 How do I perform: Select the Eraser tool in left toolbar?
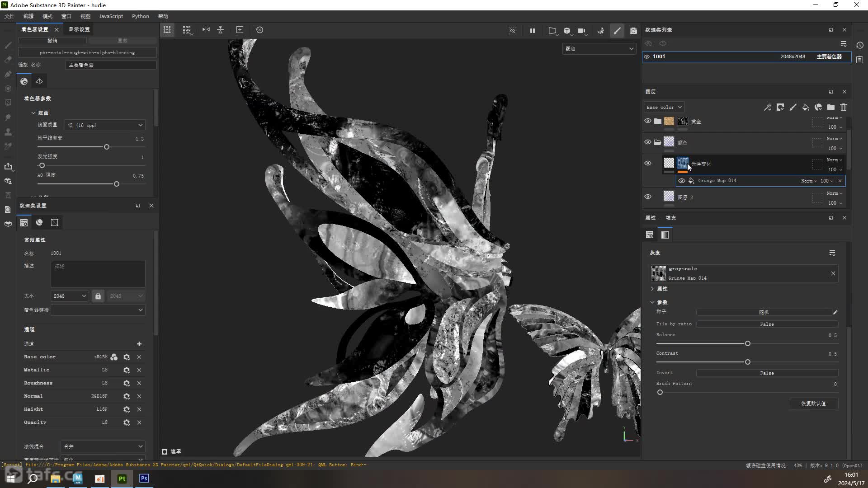tap(8, 60)
